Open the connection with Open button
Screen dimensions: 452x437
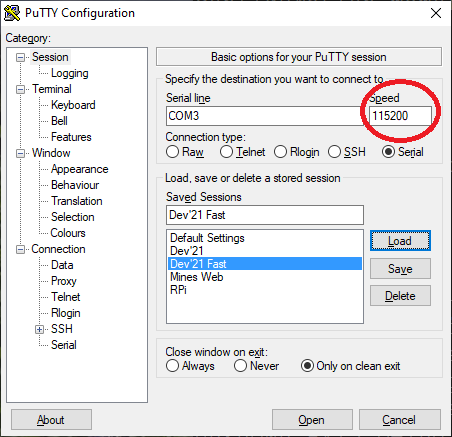click(312, 420)
